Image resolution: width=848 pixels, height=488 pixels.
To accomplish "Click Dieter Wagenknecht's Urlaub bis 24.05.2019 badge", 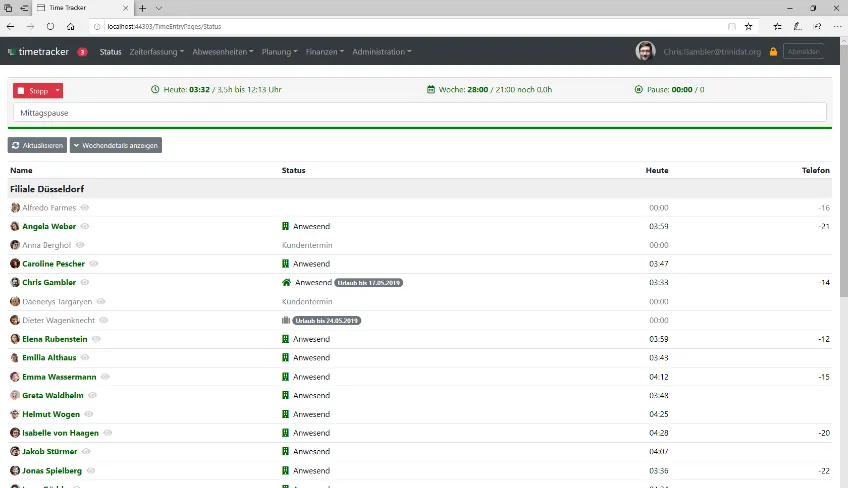I will point(327,321).
